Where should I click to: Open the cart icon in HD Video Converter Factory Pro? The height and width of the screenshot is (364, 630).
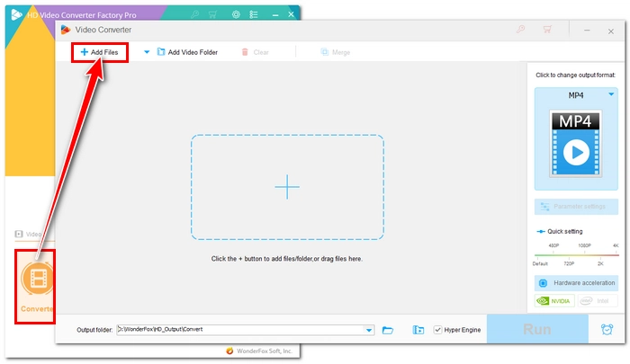212,14
